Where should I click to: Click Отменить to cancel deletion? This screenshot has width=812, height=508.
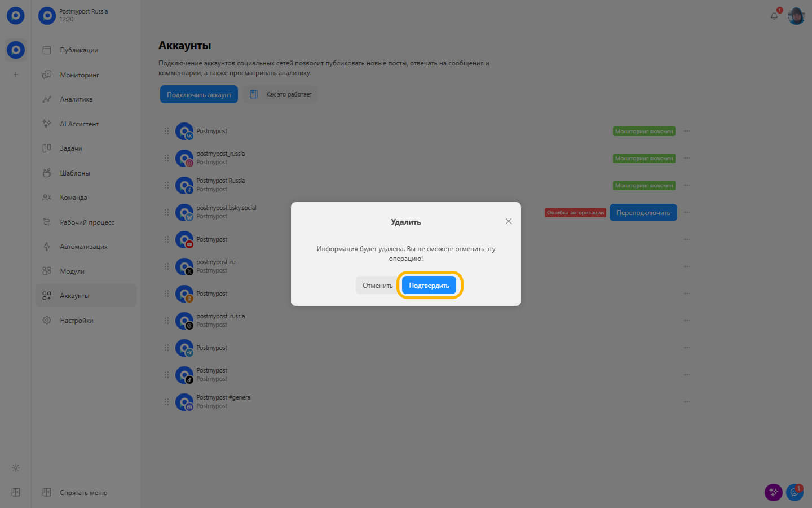pos(377,286)
